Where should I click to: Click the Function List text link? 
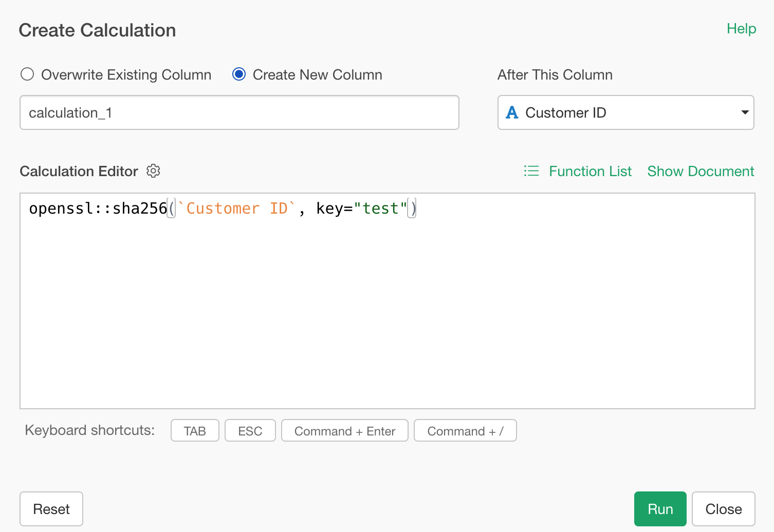(590, 171)
